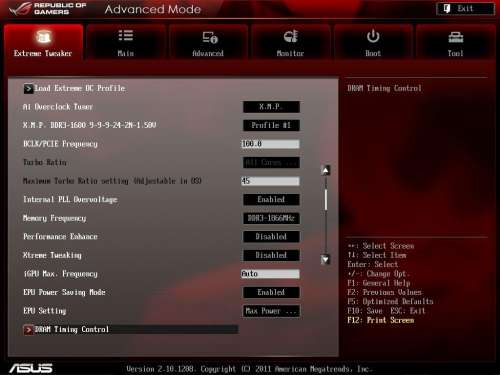Click the Republic of Gamers logo
The width and height of the screenshot is (500, 375).
(x=48, y=9)
